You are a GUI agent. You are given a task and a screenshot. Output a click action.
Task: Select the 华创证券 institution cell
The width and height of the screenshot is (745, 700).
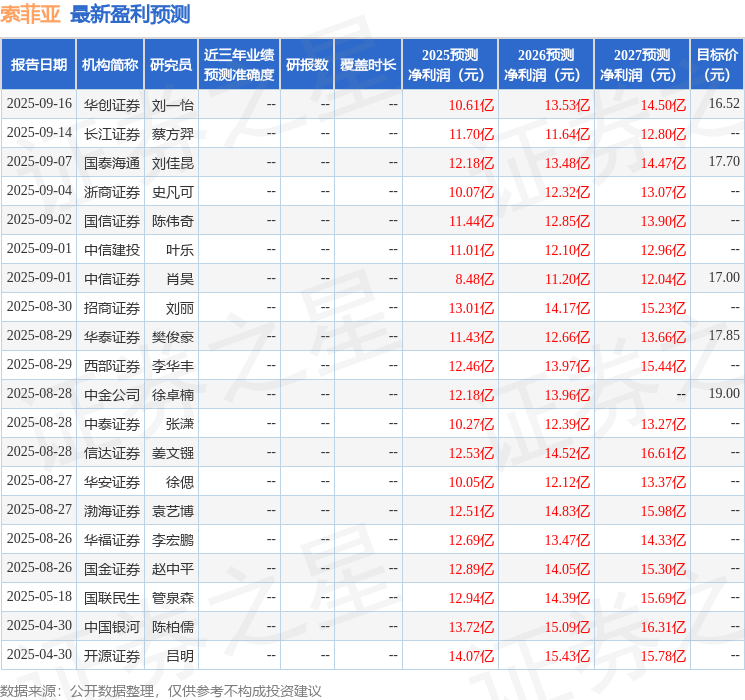[x=112, y=105]
